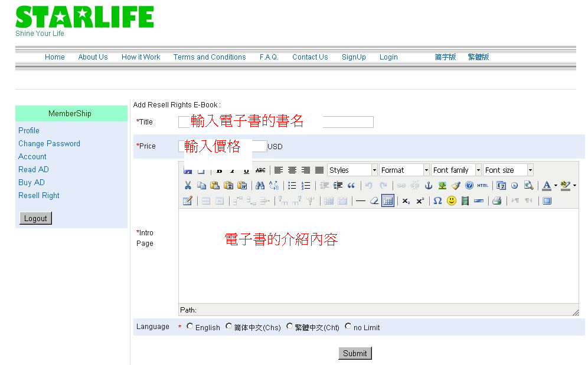Click Paste from Word icon

tap(242, 185)
